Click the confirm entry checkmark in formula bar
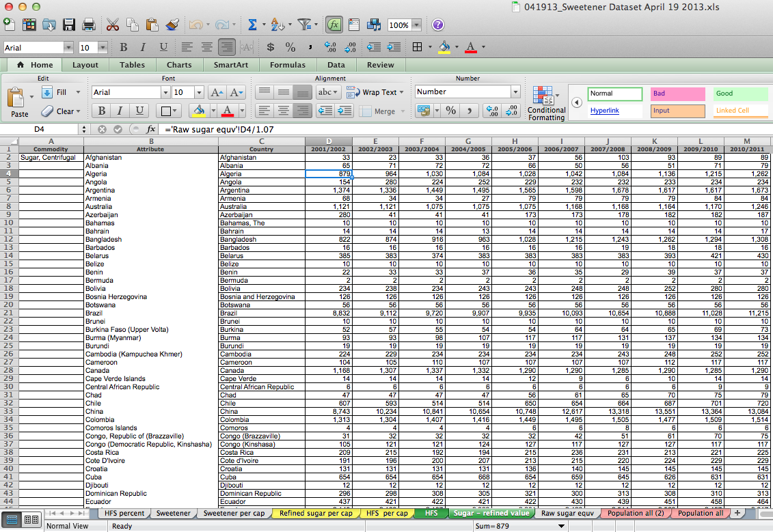Screen dimensions: 773x532 tap(118, 129)
